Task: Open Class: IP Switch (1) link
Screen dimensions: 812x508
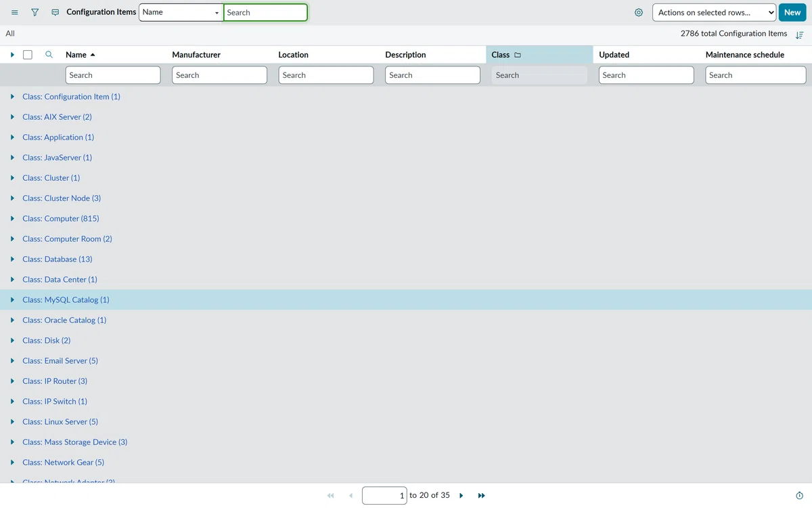Action: coord(55,402)
